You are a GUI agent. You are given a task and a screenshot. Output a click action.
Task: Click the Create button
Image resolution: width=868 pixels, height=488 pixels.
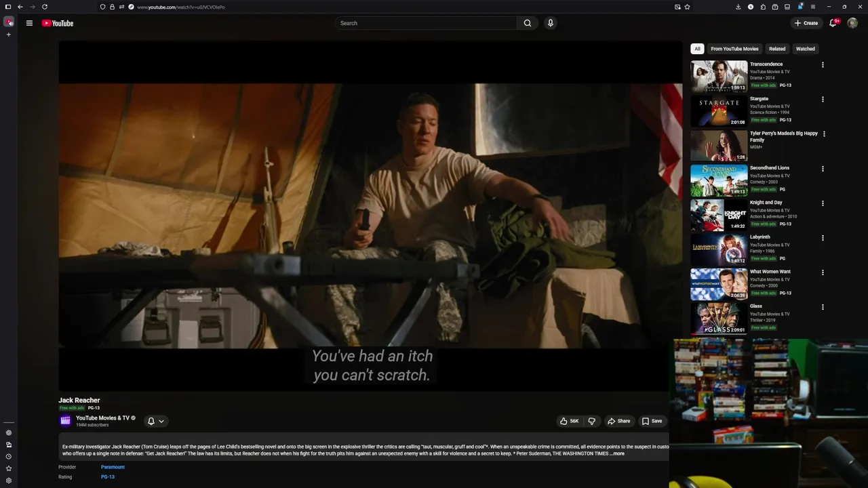coord(806,23)
